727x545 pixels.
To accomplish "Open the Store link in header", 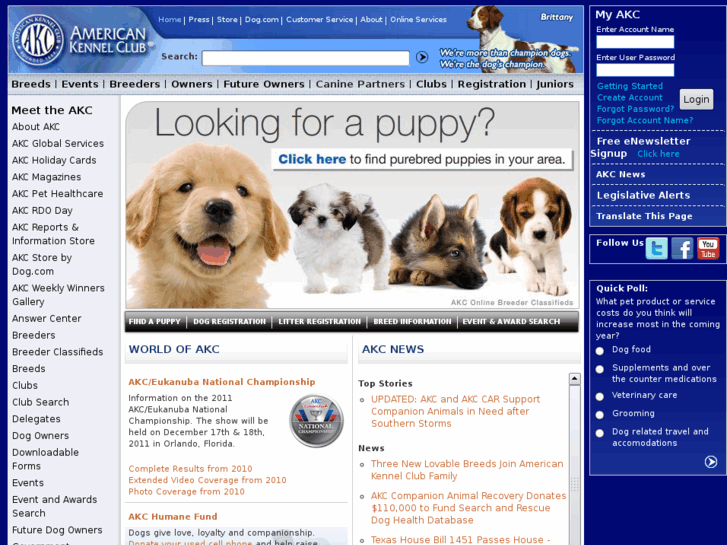I will click(x=227, y=19).
